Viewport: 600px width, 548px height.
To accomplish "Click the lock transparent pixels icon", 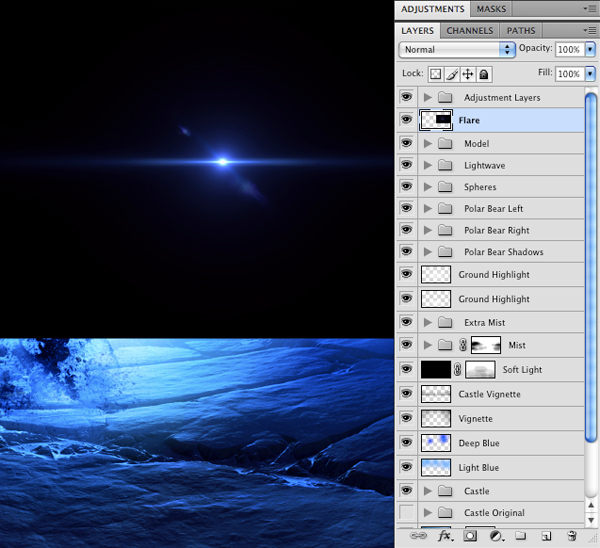I will pos(435,74).
